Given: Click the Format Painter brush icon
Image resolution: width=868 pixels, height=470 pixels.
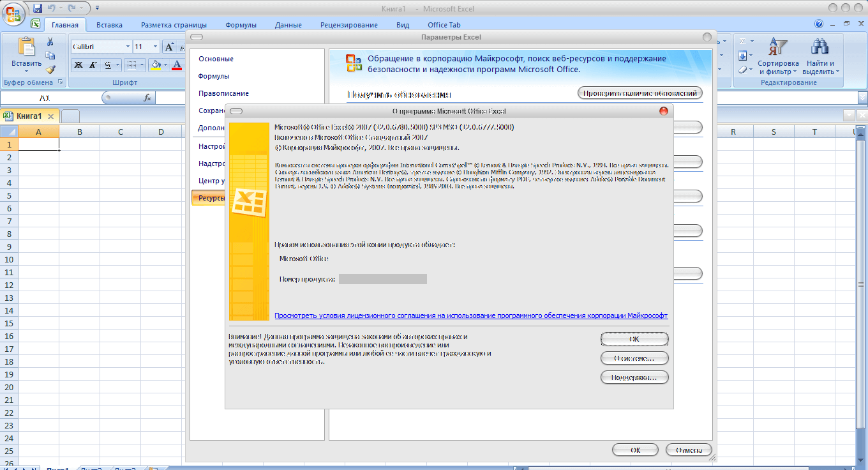Looking at the screenshot, I should (50, 69).
